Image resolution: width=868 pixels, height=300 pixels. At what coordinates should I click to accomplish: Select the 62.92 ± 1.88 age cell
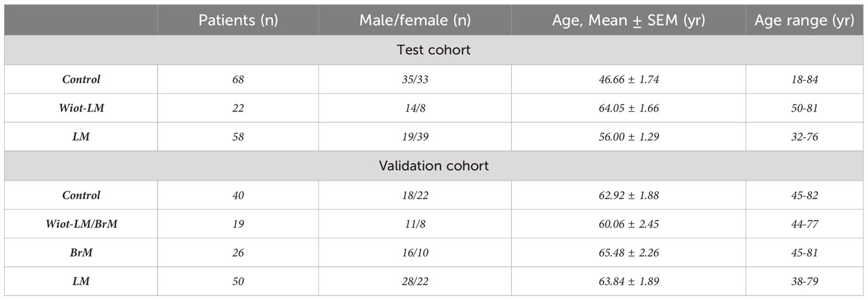coord(628,195)
